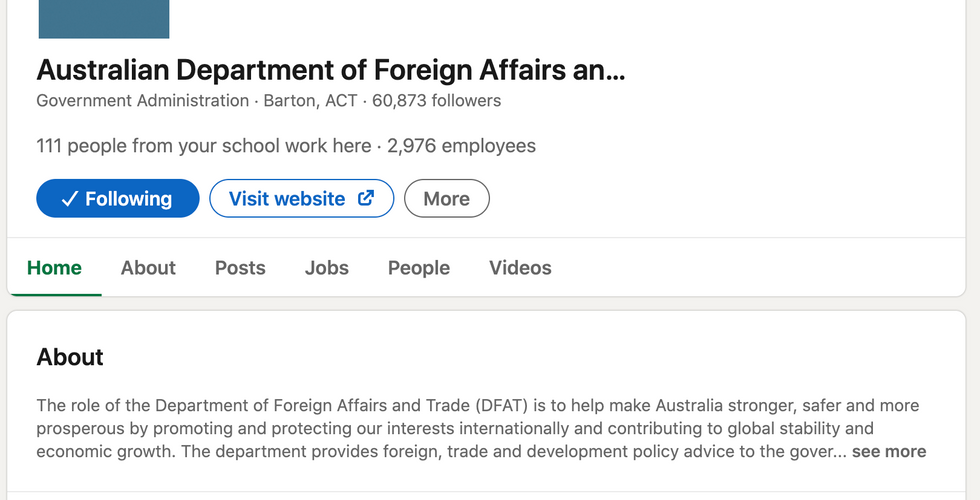Screen dimensions: 980x500
Task: Unfollow by toggling the Following button label
Action: 128,199
